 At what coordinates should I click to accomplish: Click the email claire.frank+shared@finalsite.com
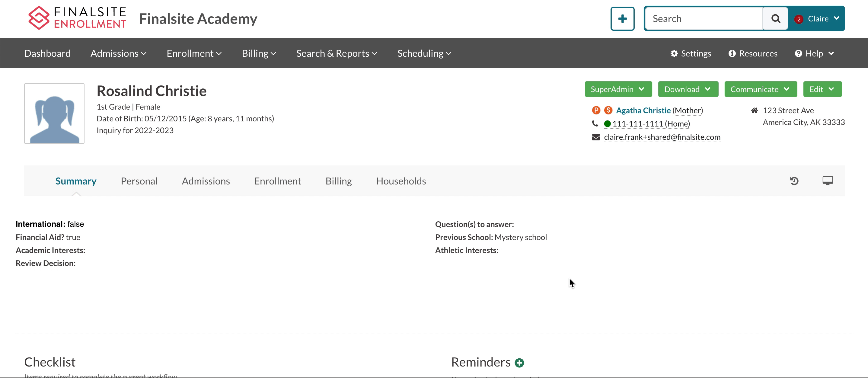pos(662,137)
